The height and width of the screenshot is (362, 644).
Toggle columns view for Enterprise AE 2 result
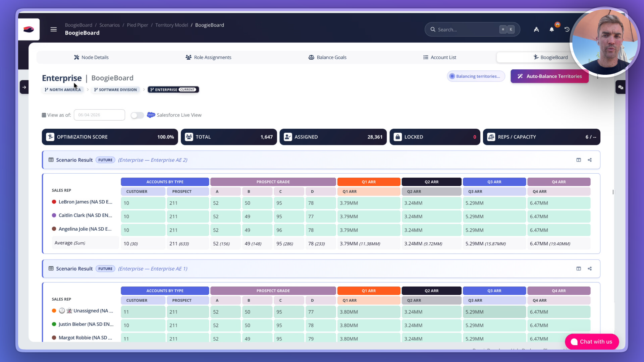(x=579, y=160)
